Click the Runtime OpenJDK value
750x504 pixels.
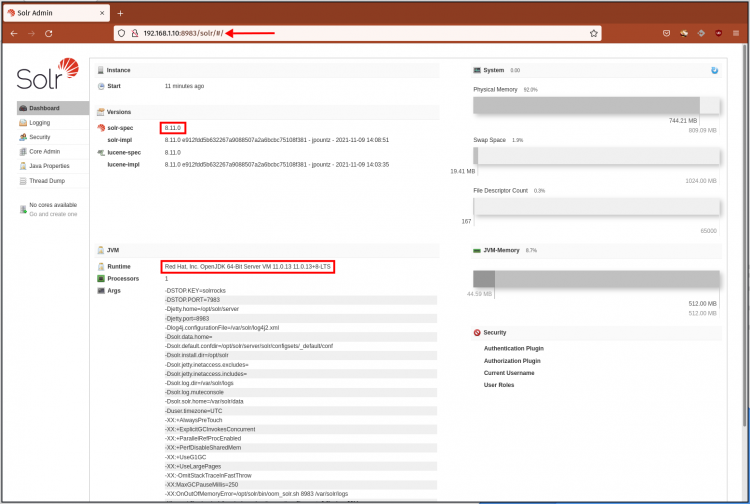(247, 267)
